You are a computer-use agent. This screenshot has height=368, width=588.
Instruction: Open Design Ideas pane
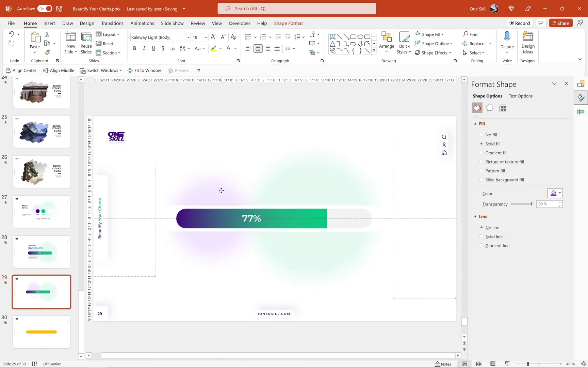(528, 42)
